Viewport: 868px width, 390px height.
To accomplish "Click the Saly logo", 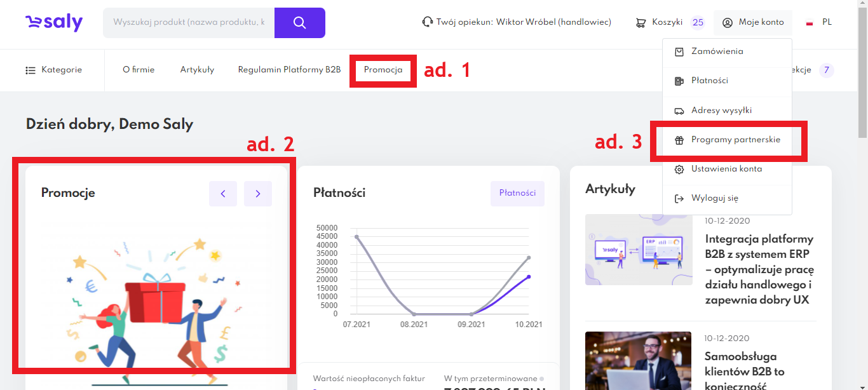I will (54, 23).
